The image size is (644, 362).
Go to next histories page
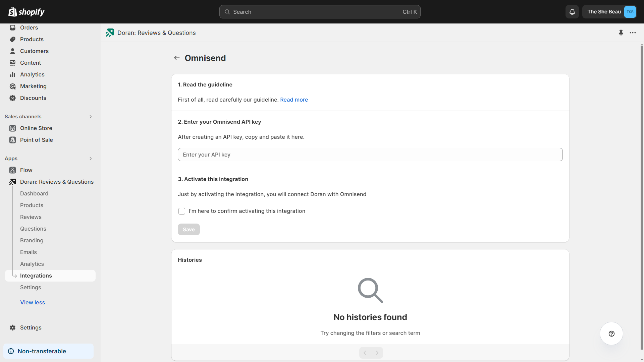[377, 353]
